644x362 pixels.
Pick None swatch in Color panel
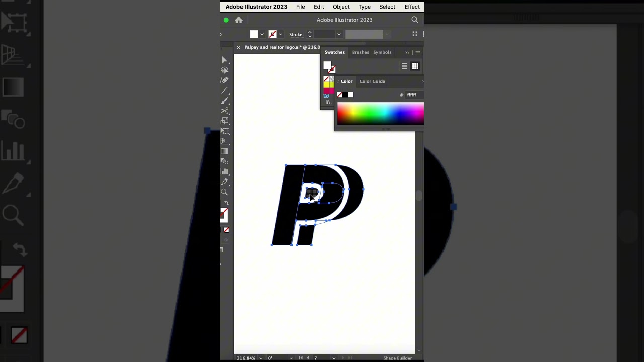[x=340, y=95]
